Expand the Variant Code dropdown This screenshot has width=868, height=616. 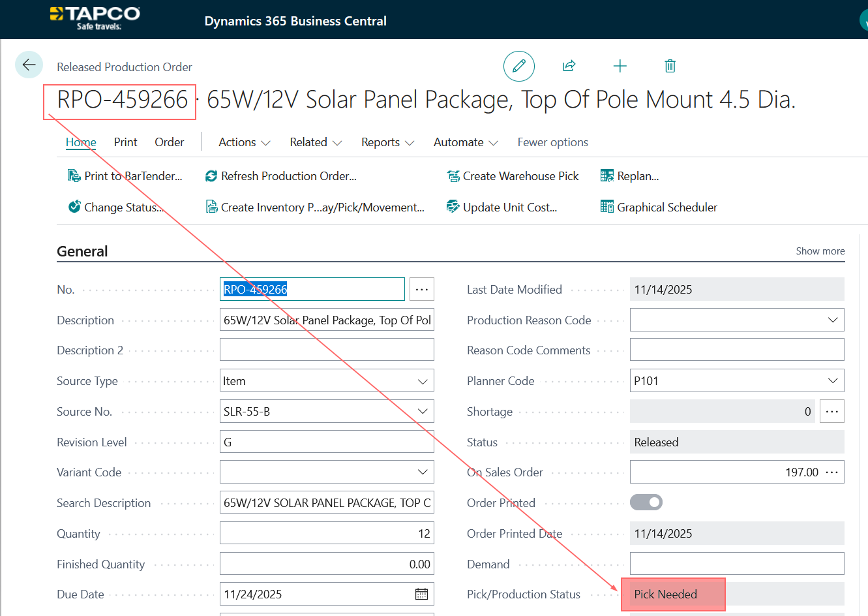point(423,472)
